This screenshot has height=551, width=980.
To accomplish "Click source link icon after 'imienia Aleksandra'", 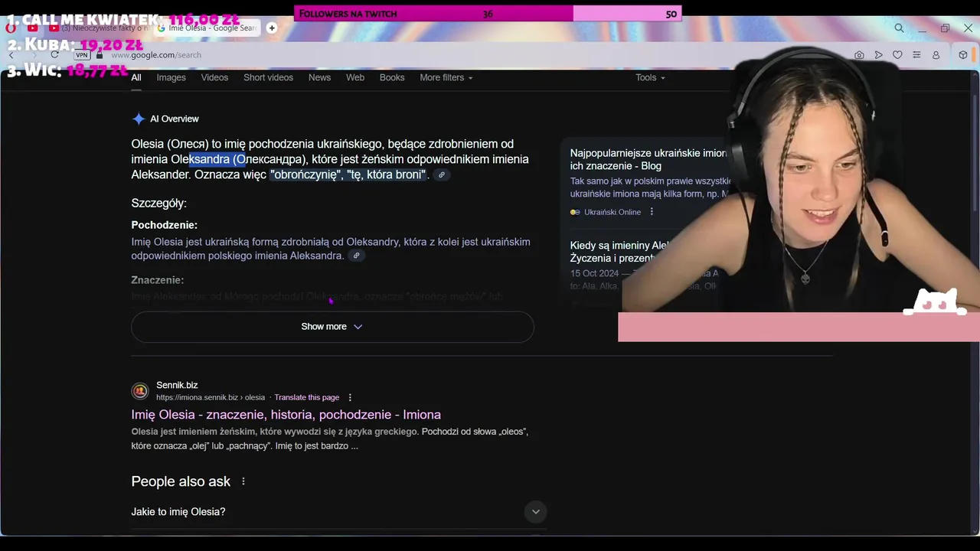I will 356,256.
